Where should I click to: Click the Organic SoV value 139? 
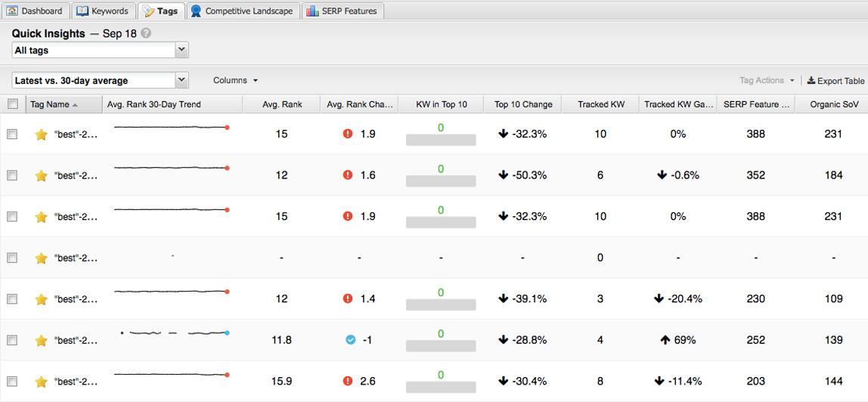click(833, 340)
